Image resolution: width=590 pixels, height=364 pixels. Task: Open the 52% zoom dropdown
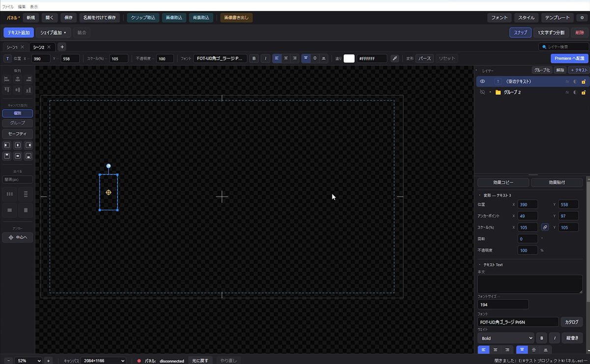pos(29,361)
